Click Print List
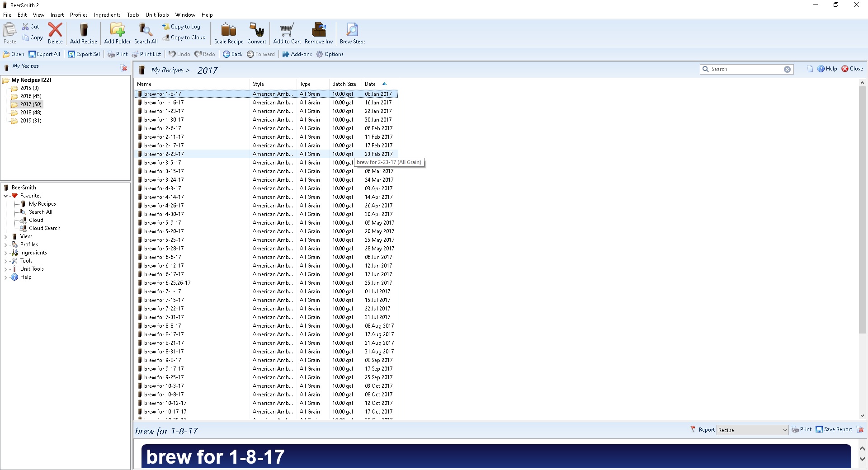Viewport: 868px width, 470px height. (x=146, y=54)
